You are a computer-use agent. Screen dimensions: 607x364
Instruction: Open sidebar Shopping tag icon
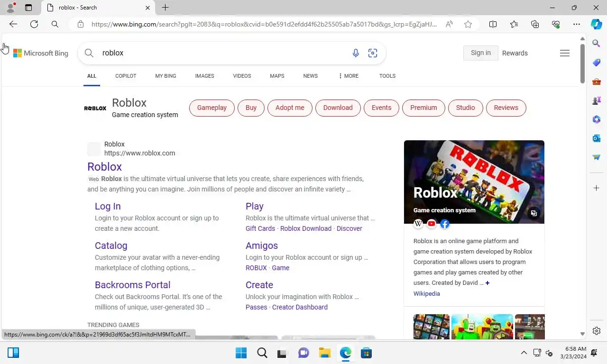(x=597, y=63)
